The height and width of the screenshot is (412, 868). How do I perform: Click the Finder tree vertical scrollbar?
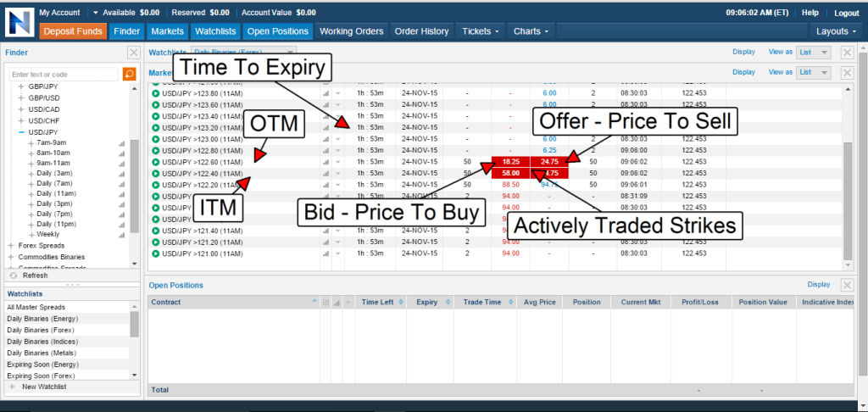click(x=135, y=186)
